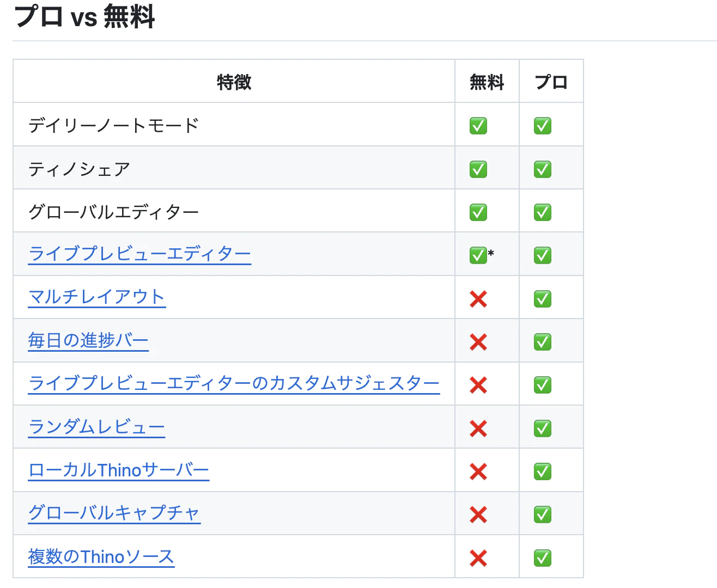The image size is (717, 588).
Task: Click the プロ check mark for グローバルキャプチャ
Action: [543, 514]
